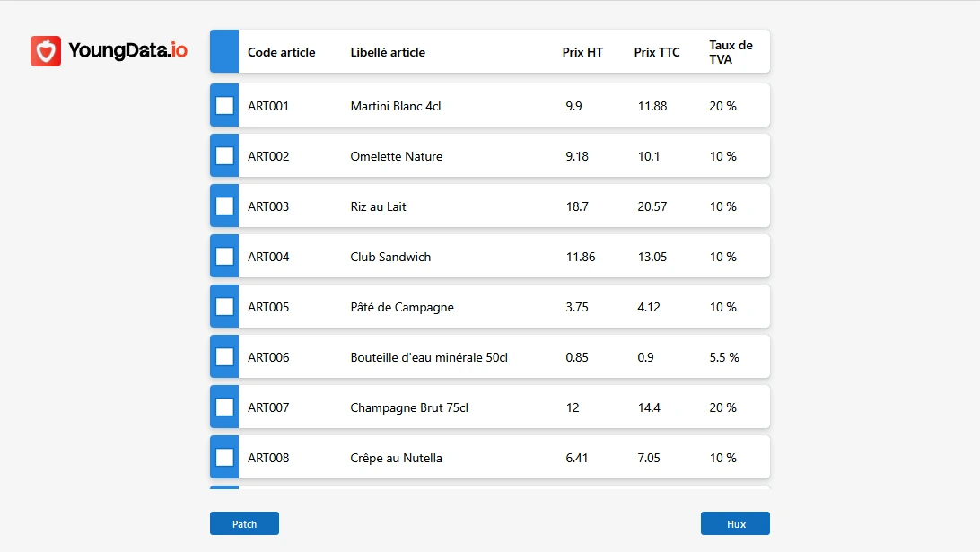Click the 11.88 Prix TTC value
This screenshot has width=980, height=552.
pos(652,106)
